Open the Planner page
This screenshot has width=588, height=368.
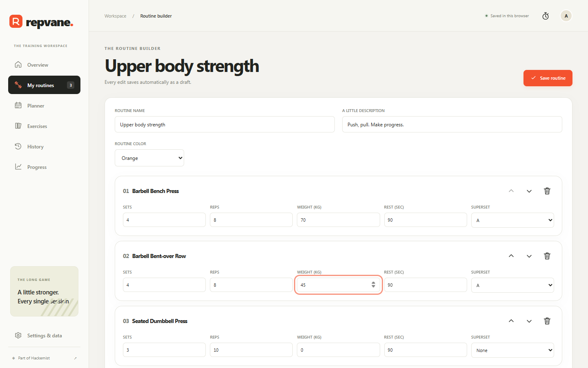click(44, 105)
